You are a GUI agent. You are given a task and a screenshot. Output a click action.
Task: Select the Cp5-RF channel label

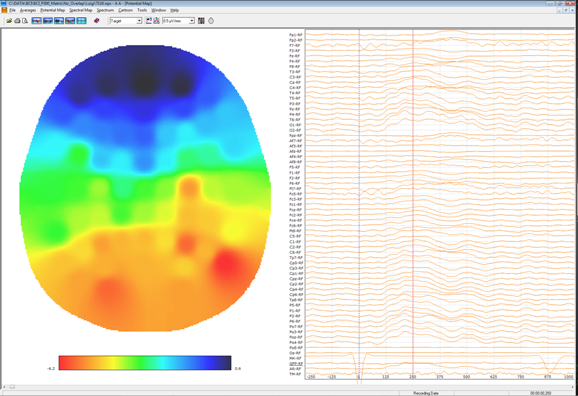click(296, 263)
